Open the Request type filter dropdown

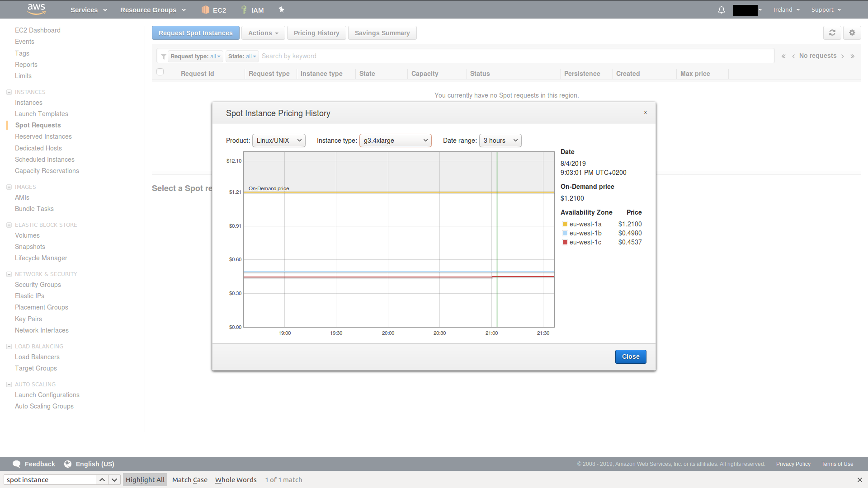195,56
